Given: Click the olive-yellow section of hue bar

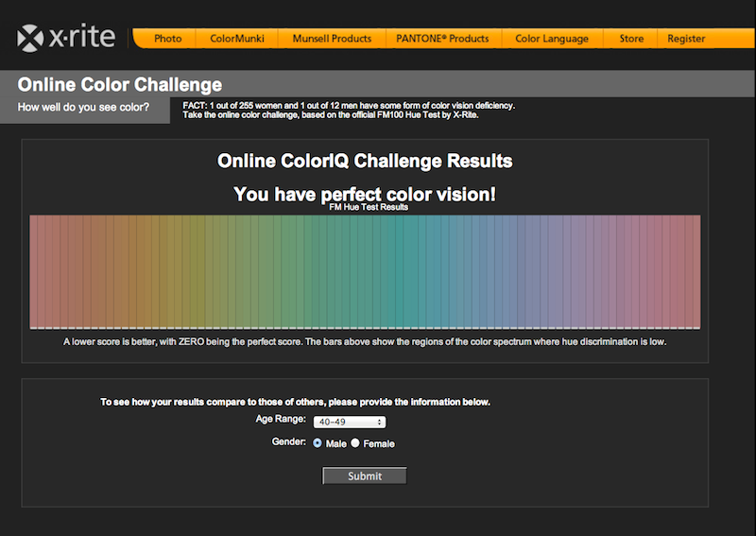Looking at the screenshot, I should point(193,271).
